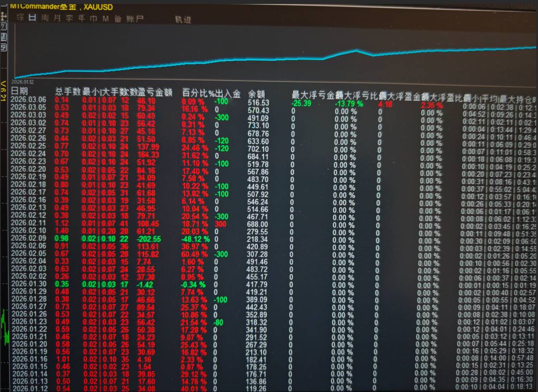
Task: Select the 日 daily tab
Action: coord(32,18)
